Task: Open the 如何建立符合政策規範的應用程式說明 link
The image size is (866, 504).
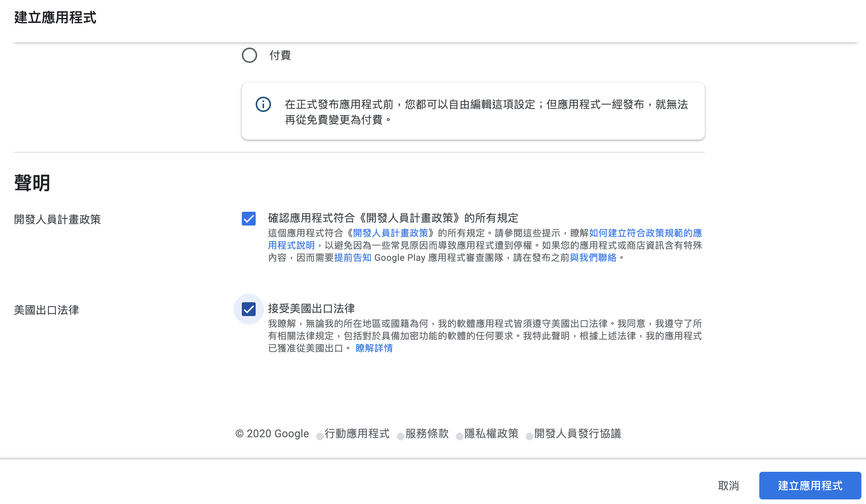Action: point(645,233)
